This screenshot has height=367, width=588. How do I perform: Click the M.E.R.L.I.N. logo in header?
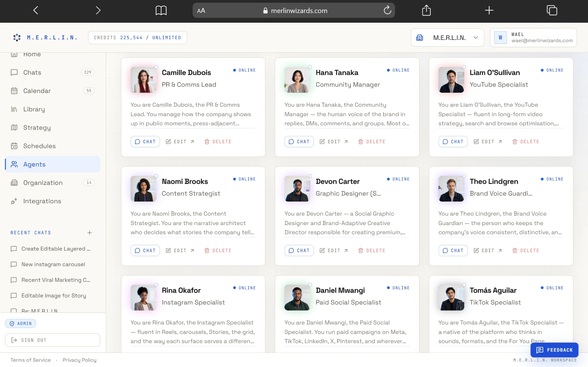pyautogui.click(x=45, y=37)
